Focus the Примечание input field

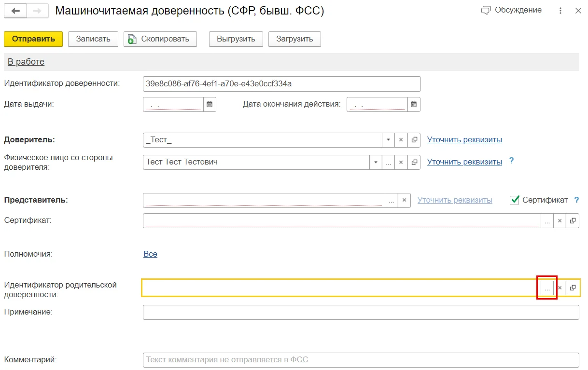click(x=361, y=312)
